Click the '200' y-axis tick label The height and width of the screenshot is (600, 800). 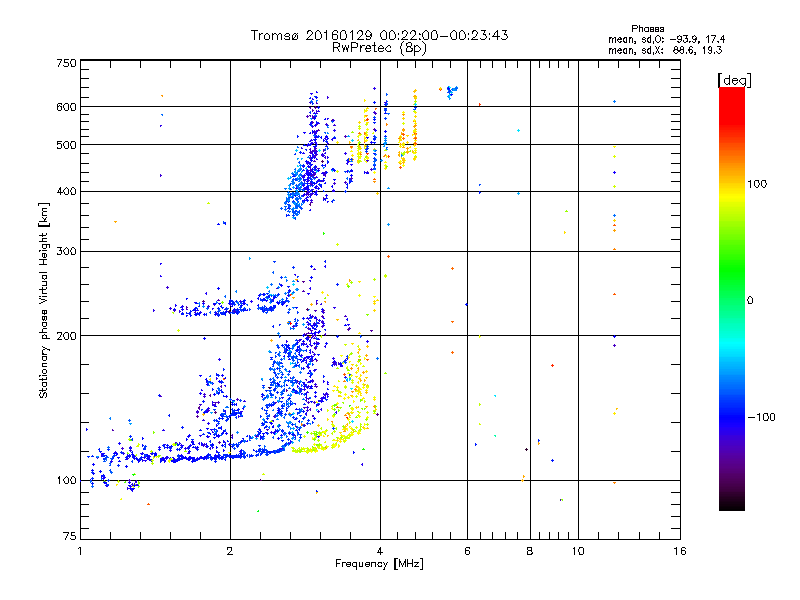67,336
